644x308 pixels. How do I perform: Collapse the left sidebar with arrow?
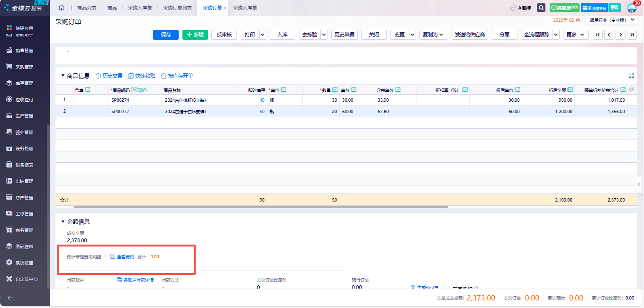pos(10,298)
